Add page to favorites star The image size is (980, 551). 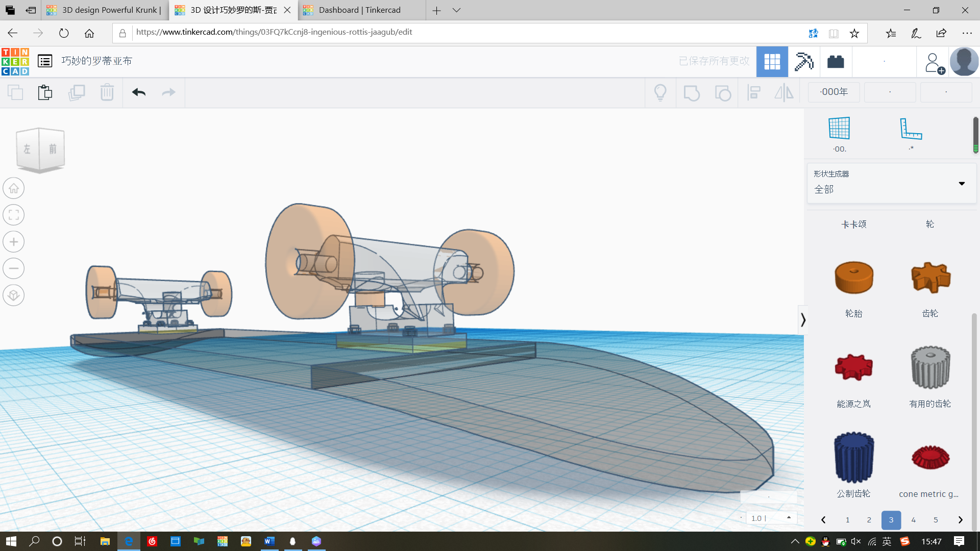point(854,33)
